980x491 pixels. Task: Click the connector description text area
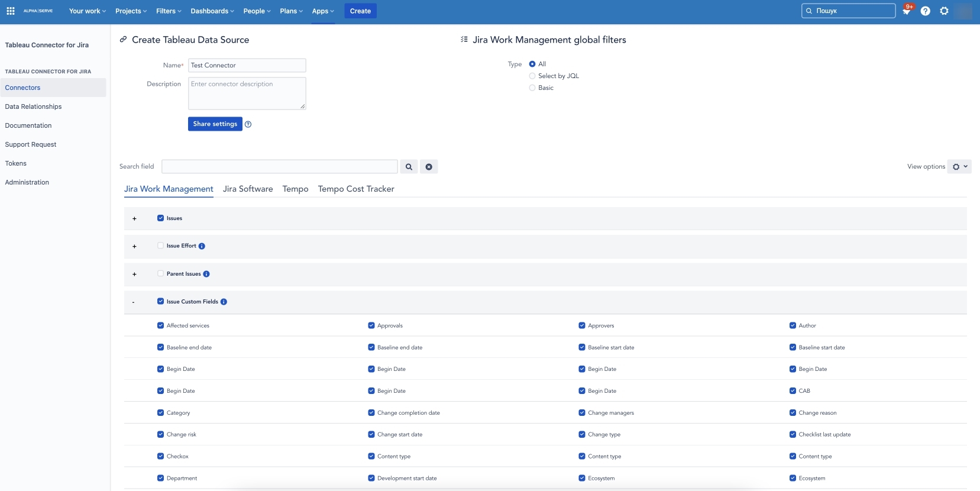[x=247, y=93]
